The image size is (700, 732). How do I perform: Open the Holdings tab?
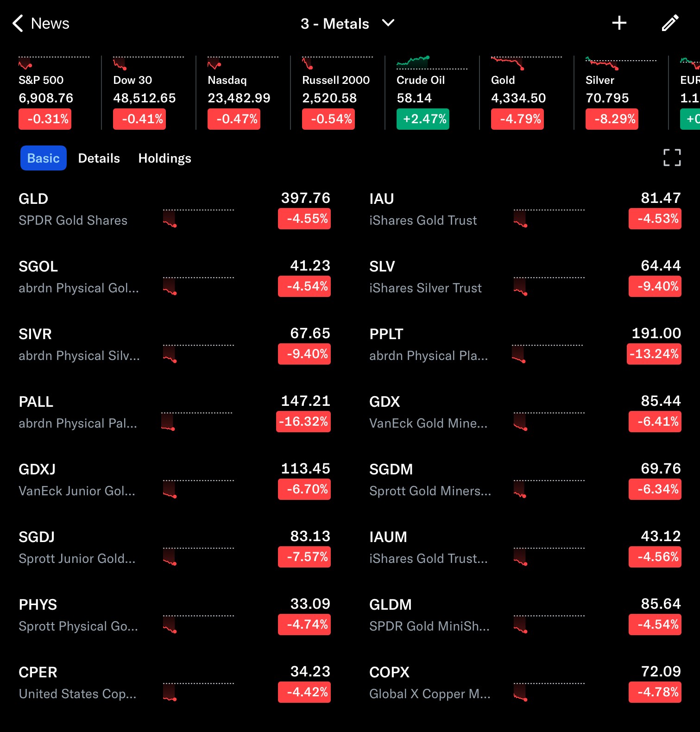[x=164, y=158]
